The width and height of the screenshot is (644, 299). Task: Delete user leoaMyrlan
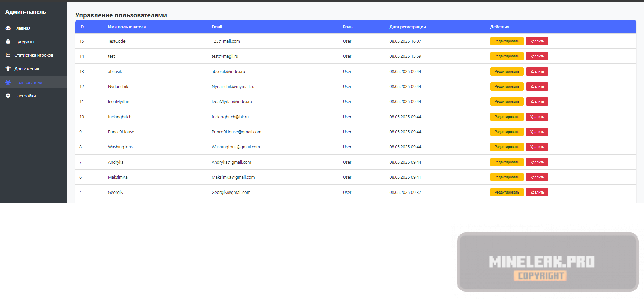click(537, 101)
